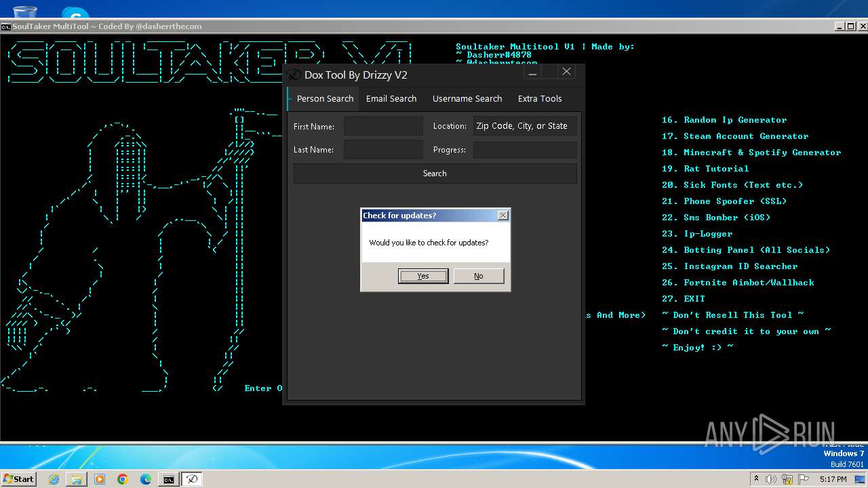868x488 pixels.
Task: Focus the Last Name input field
Action: [x=383, y=150]
